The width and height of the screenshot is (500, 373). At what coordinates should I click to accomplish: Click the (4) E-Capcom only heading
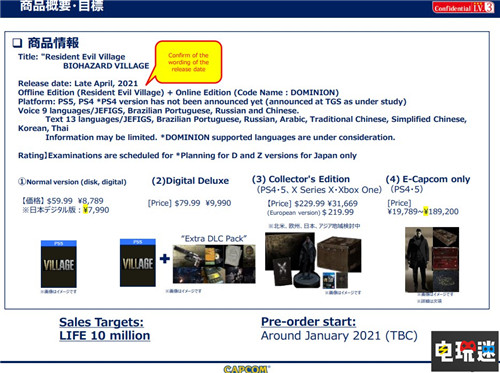click(x=428, y=179)
